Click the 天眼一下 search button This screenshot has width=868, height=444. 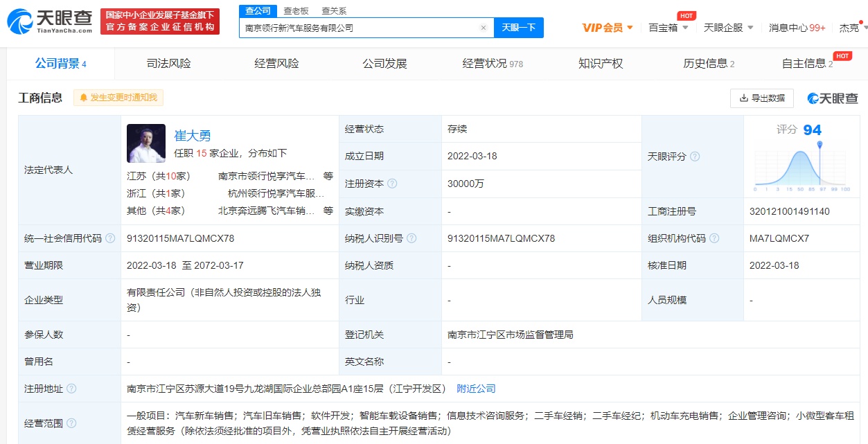(x=519, y=28)
